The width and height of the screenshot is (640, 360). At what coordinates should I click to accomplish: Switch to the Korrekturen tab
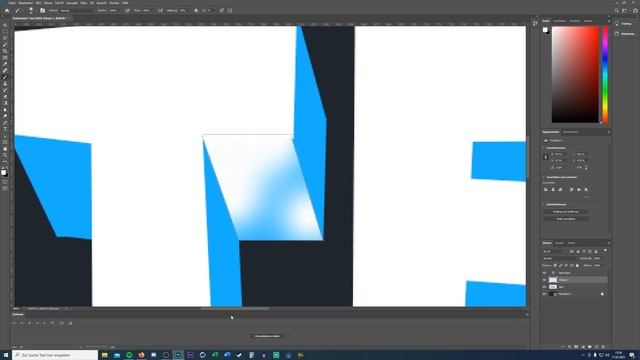[571, 132]
